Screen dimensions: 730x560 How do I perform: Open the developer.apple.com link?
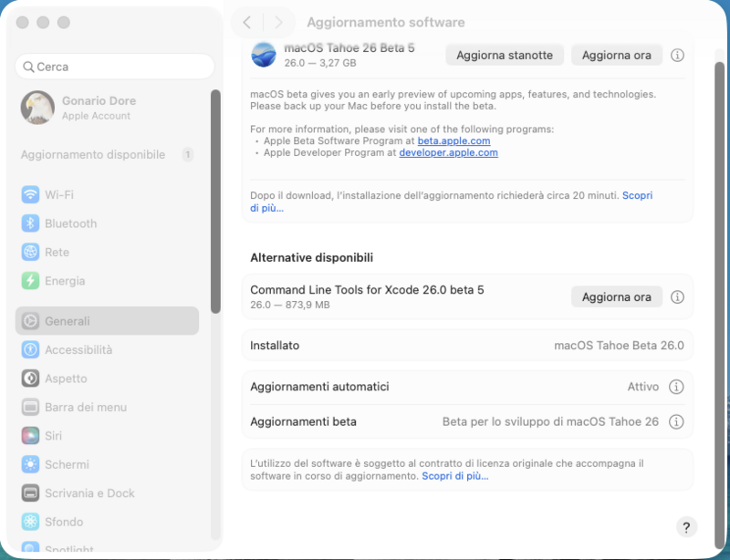(448, 152)
